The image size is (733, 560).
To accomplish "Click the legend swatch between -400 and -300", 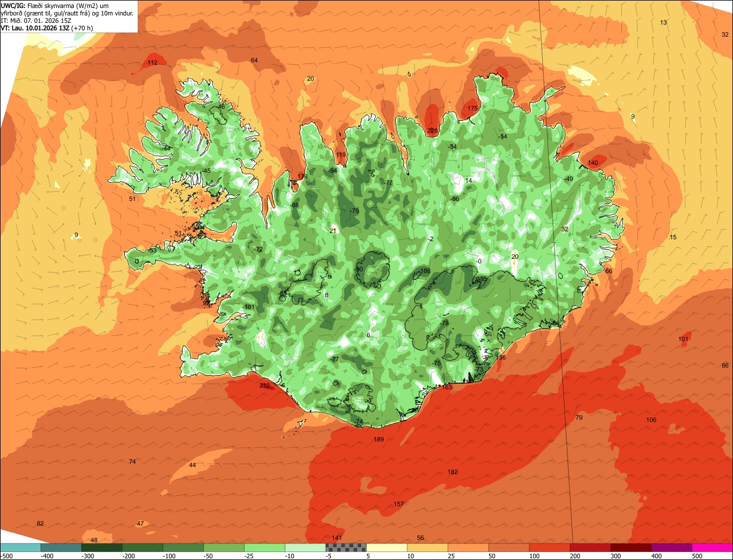I will pyautogui.click(x=61, y=547).
